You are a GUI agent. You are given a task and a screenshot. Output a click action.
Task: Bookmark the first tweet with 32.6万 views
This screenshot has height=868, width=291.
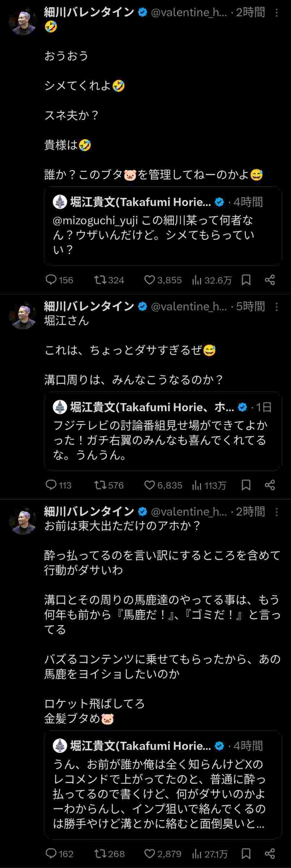[246, 280]
